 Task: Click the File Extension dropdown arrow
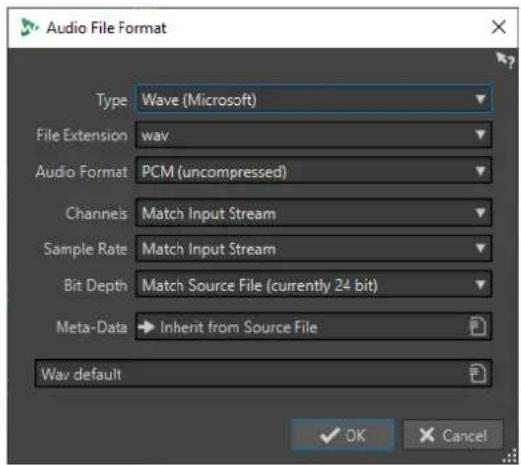480,135
